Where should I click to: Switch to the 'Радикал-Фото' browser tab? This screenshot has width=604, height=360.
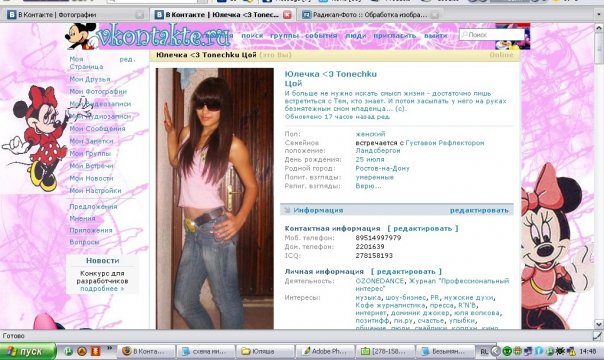[370, 15]
